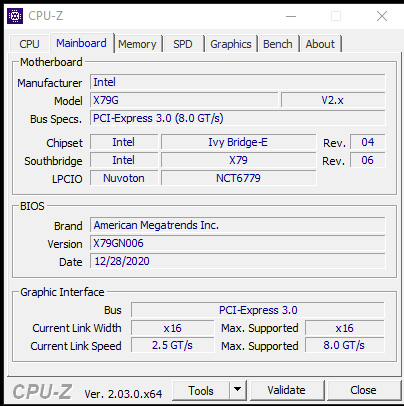Click the chipset Rev. value 04
404x406 pixels.
(368, 142)
